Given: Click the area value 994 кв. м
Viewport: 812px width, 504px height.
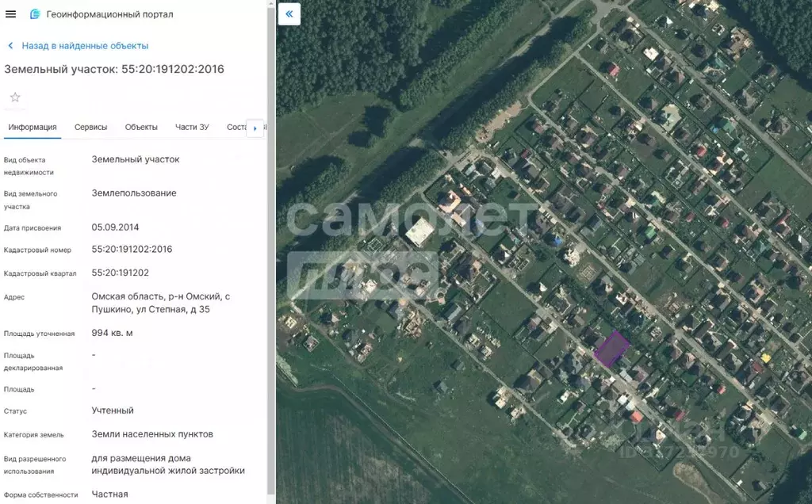Looking at the screenshot, I should tap(112, 333).
